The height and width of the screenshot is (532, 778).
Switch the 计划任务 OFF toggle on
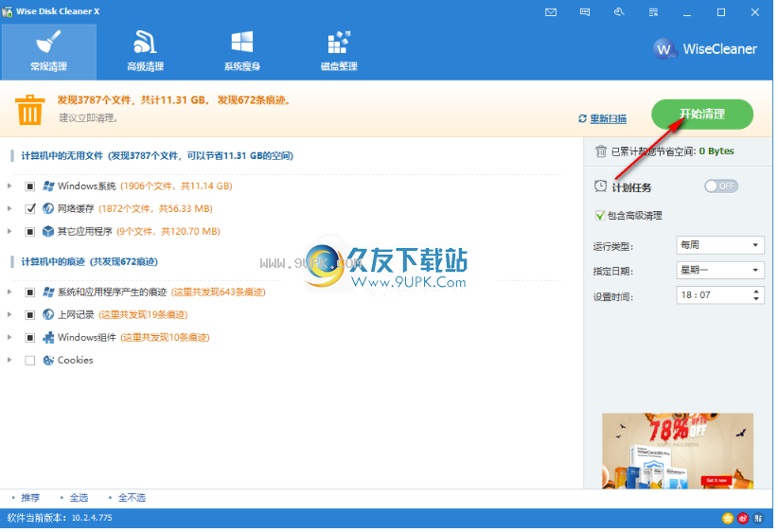coord(721,186)
